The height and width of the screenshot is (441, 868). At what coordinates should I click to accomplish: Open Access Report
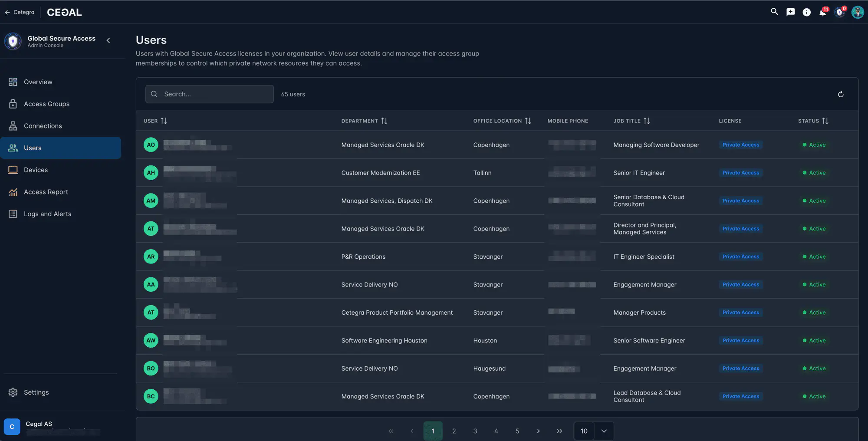coord(61,192)
